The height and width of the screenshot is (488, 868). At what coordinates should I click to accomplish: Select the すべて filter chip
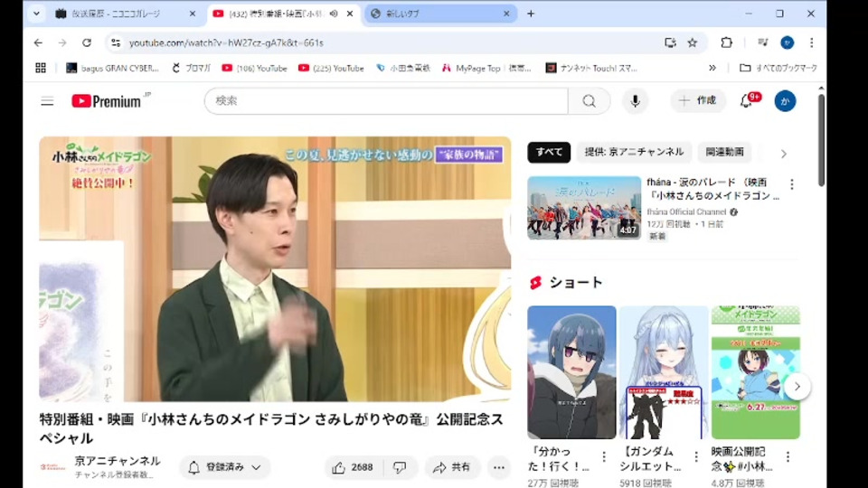(x=549, y=152)
